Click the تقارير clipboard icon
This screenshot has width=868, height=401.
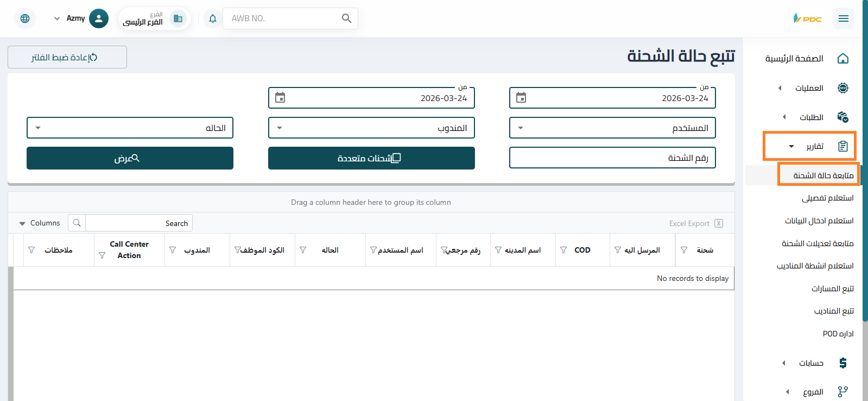[x=843, y=146]
